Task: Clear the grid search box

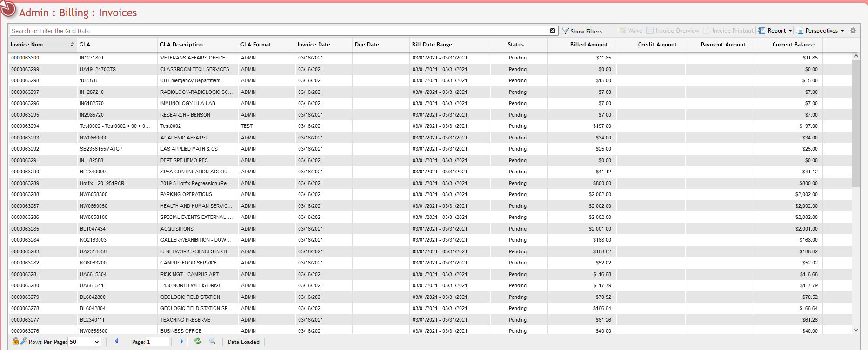Action: coord(553,31)
